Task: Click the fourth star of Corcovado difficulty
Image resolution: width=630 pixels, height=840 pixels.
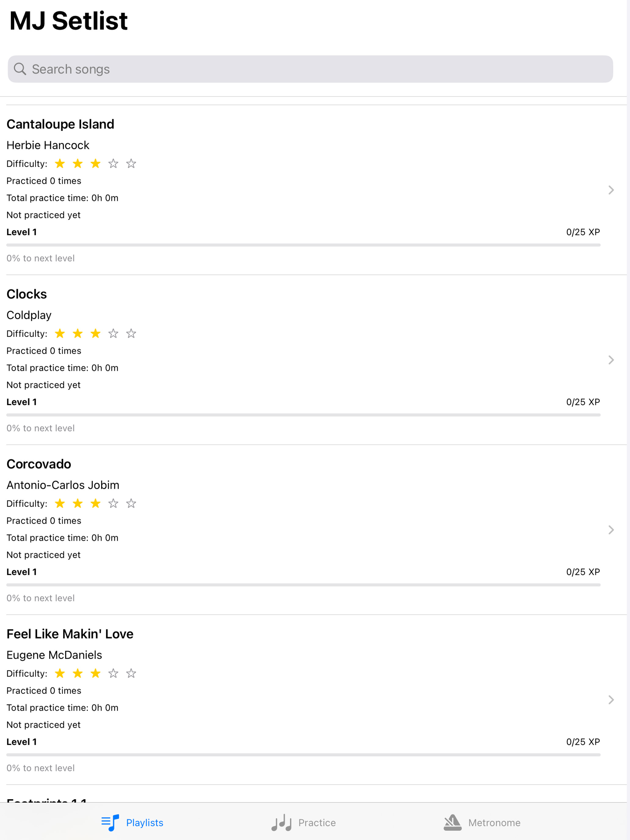Action: [113, 504]
